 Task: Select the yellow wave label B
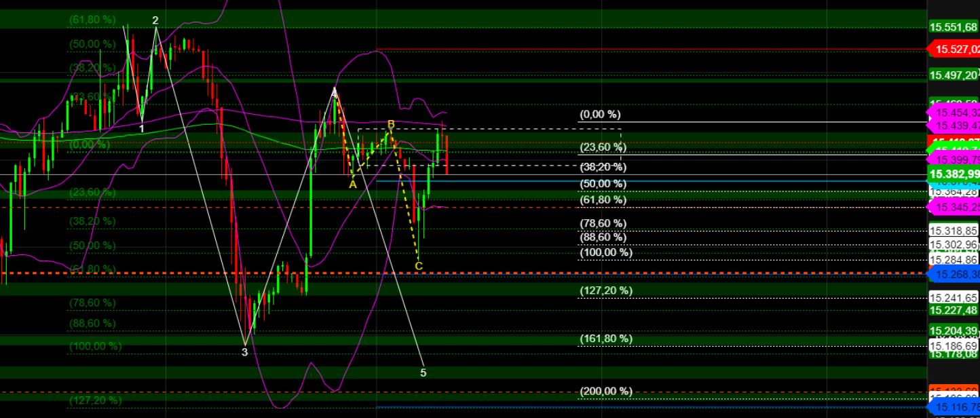(390, 123)
